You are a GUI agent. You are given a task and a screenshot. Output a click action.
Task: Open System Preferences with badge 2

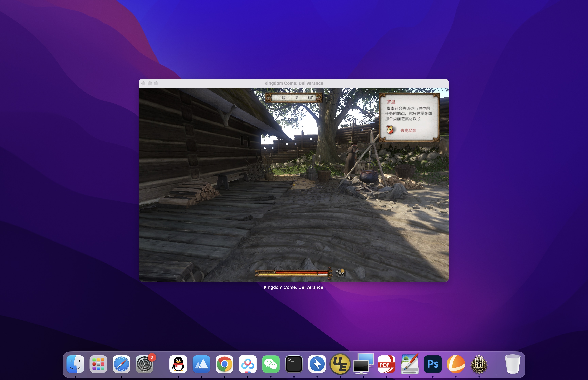145,364
